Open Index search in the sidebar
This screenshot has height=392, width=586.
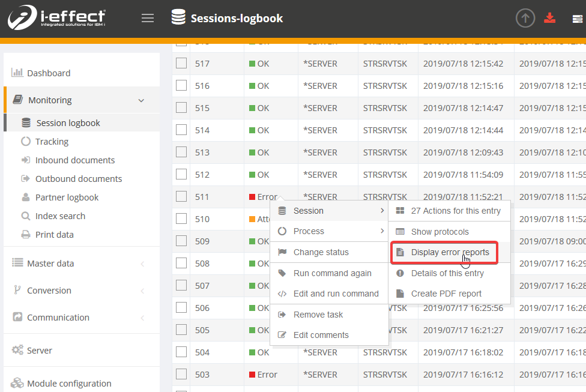(x=60, y=216)
